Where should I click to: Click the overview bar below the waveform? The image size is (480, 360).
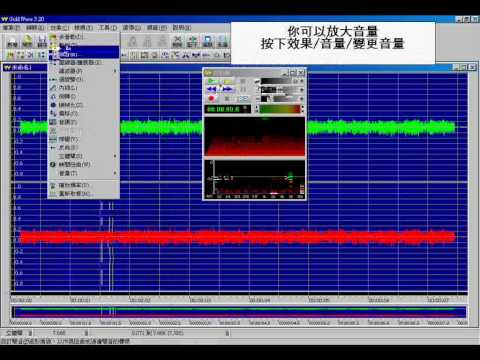pyautogui.click(x=239, y=312)
